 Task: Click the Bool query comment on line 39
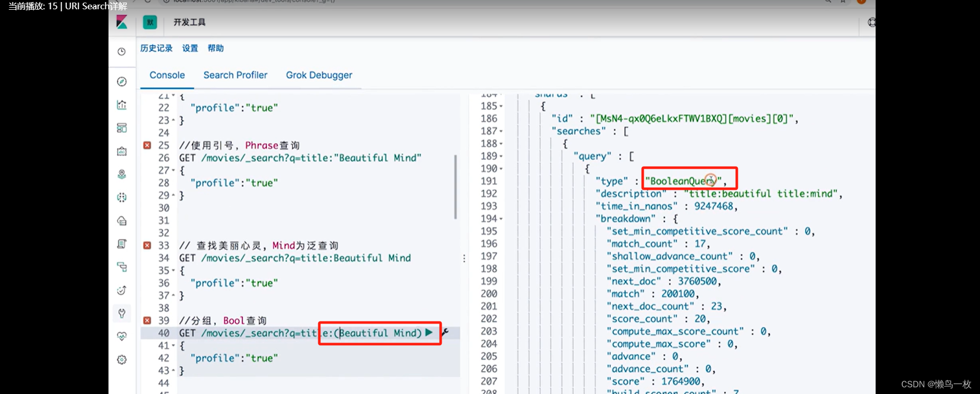click(223, 321)
